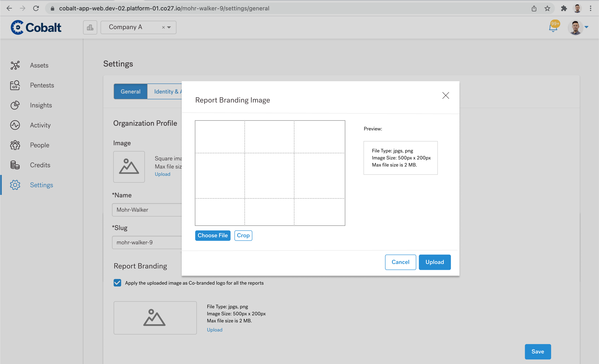Viewport: 599px width, 364px height.
Task: Cancel the branding image dialog
Action: point(400,262)
